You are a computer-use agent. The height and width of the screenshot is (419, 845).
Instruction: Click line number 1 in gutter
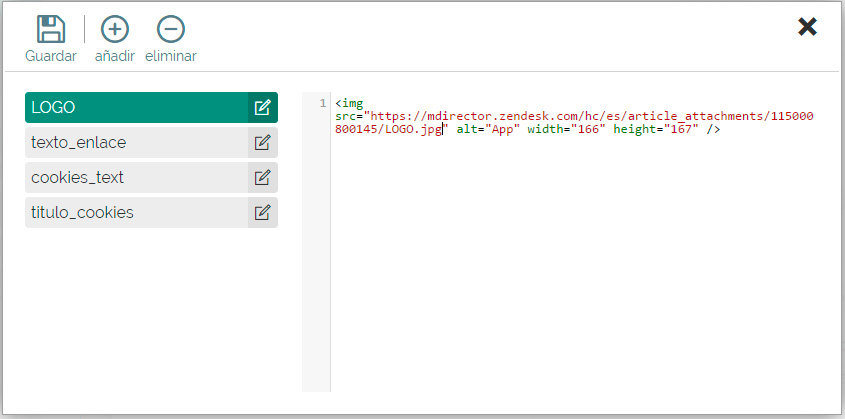tap(321, 103)
